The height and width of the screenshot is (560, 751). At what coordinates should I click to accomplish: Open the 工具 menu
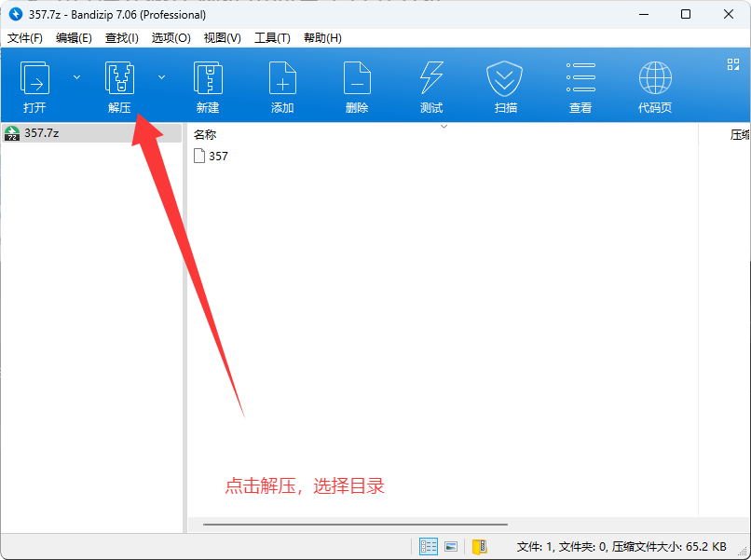click(271, 37)
